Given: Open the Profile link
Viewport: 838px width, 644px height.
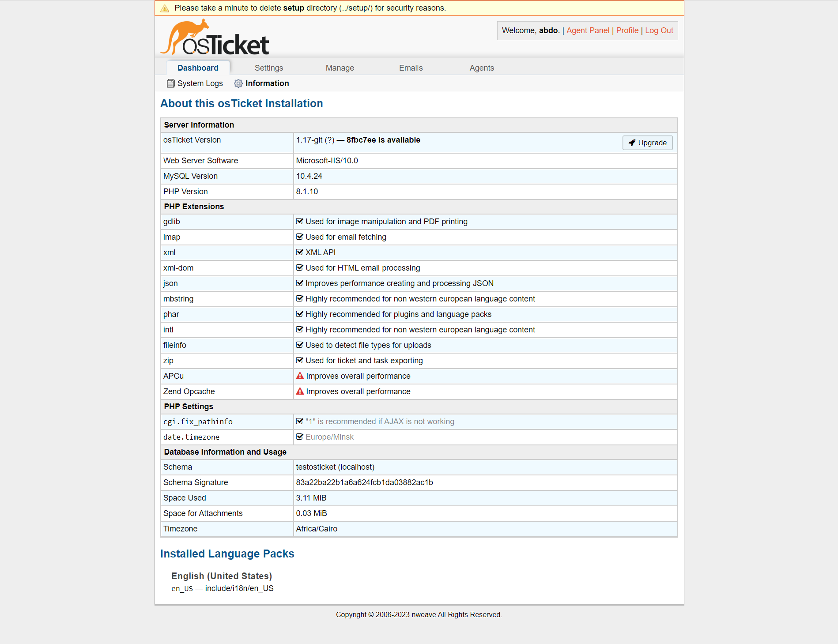Looking at the screenshot, I should (x=627, y=30).
